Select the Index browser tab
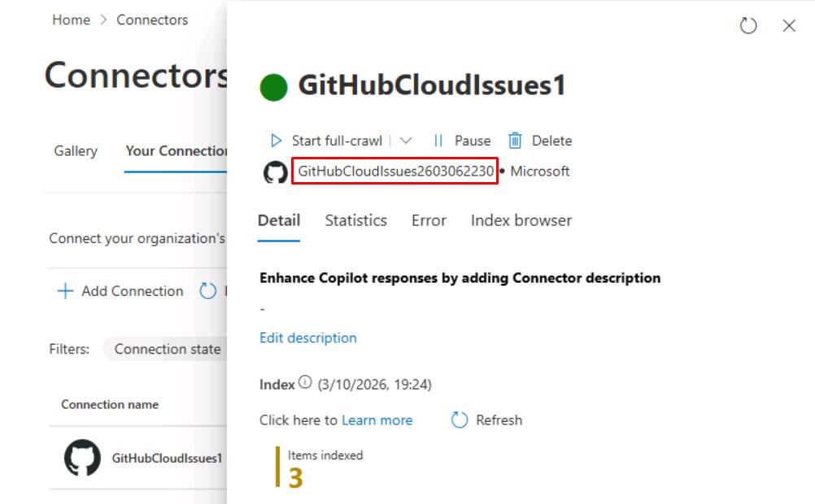815x504 pixels. tap(521, 220)
